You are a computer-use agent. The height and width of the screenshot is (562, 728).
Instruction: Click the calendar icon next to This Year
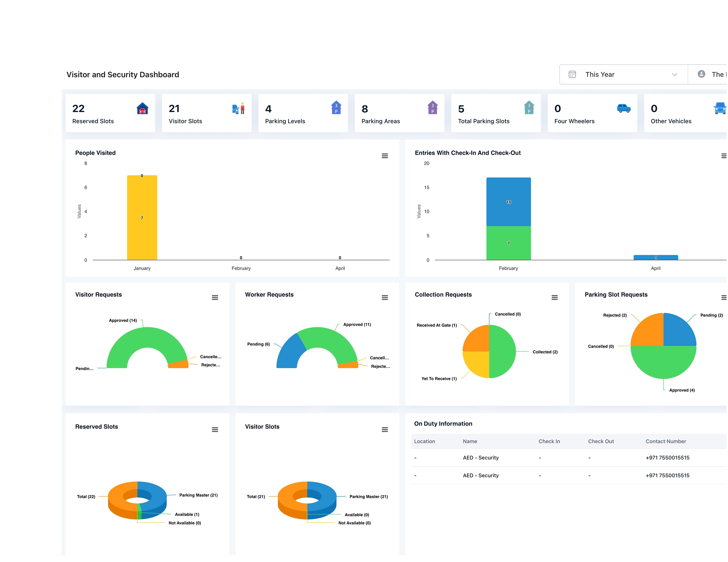pyautogui.click(x=572, y=74)
